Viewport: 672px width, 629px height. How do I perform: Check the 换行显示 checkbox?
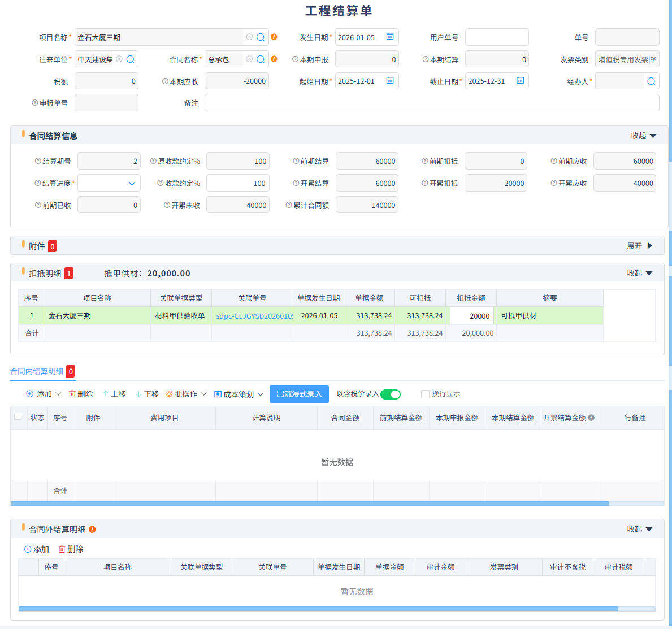(x=425, y=394)
